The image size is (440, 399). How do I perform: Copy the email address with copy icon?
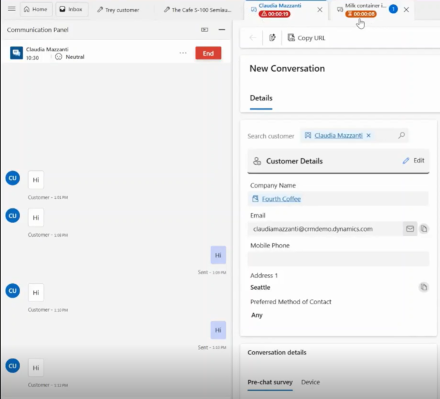pyautogui.click(x=424, y=229)
